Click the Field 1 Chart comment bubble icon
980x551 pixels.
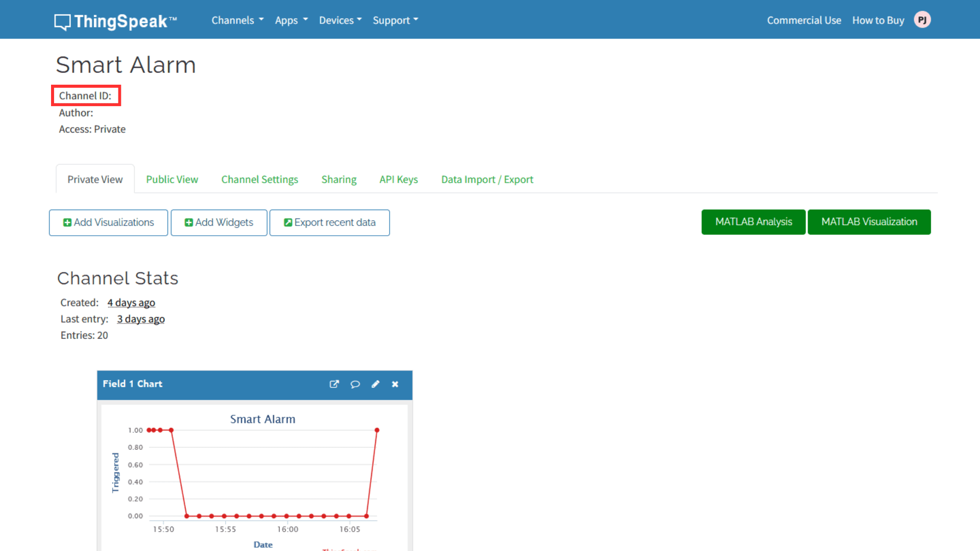coord(355,384)
